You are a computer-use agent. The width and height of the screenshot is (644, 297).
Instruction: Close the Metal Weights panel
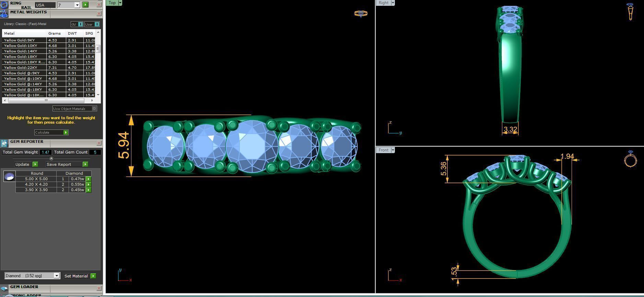coord(99,14)
